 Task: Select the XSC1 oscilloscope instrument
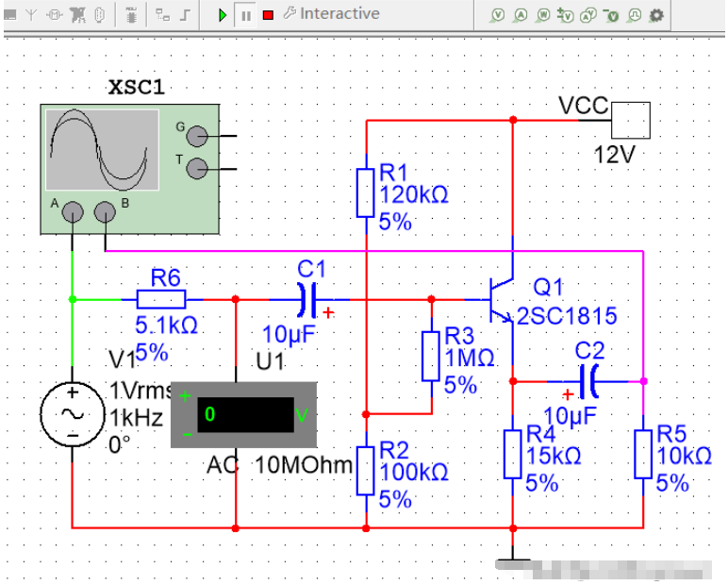coord(129,169)
